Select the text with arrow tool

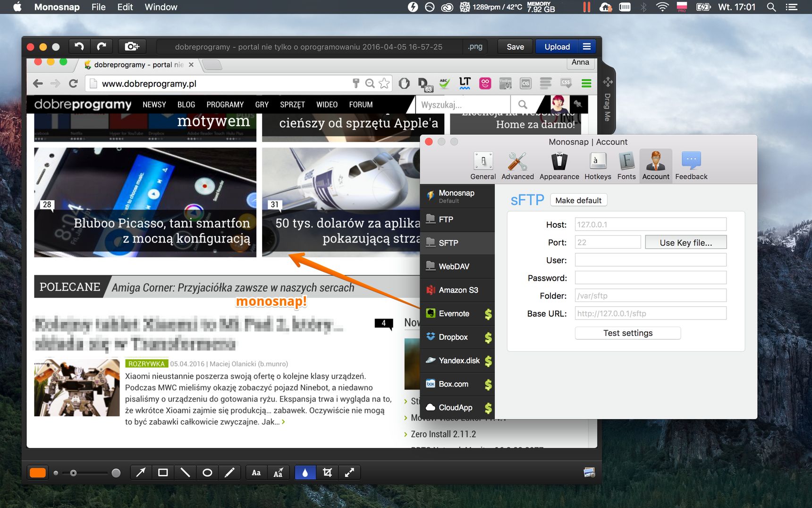[279, 473]
